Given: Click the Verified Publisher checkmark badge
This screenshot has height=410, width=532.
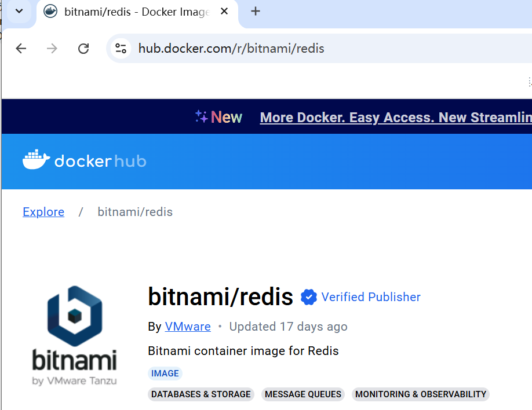Looking at the screenshot, I should click(309, 297).
